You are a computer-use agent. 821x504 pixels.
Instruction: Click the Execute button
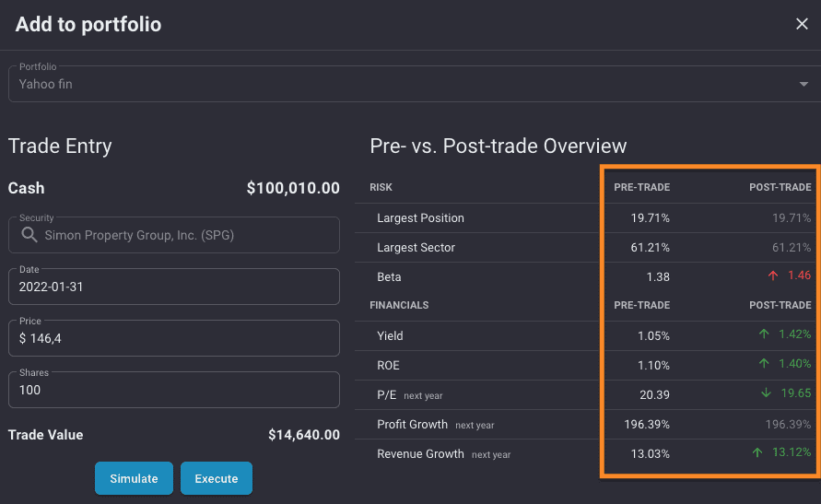tap(217, 478)
